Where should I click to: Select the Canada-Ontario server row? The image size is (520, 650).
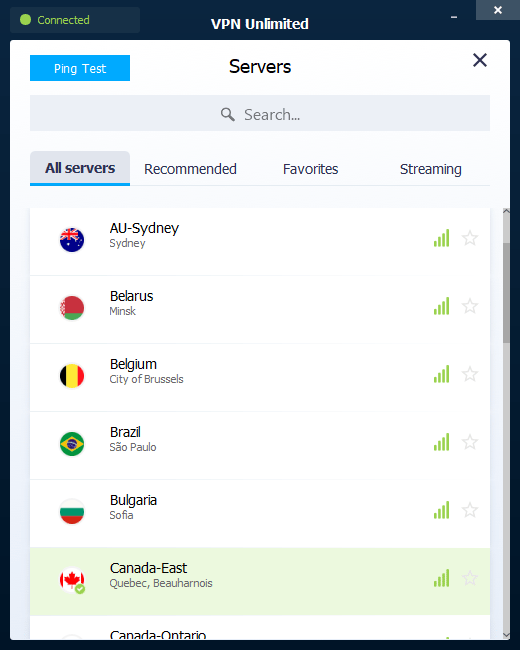tap(260, 628)
